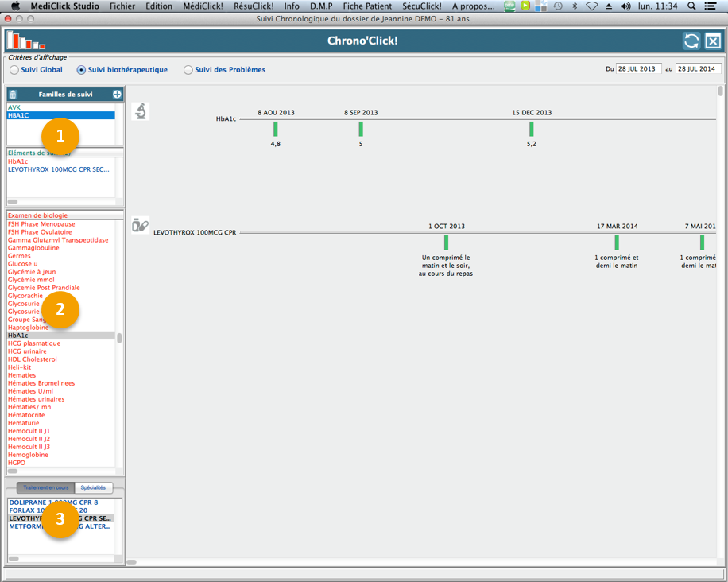Select AVK in the Familles de suivi list
Image resolution: width=728 pixels, height=582 pixels.
[14, 107]
